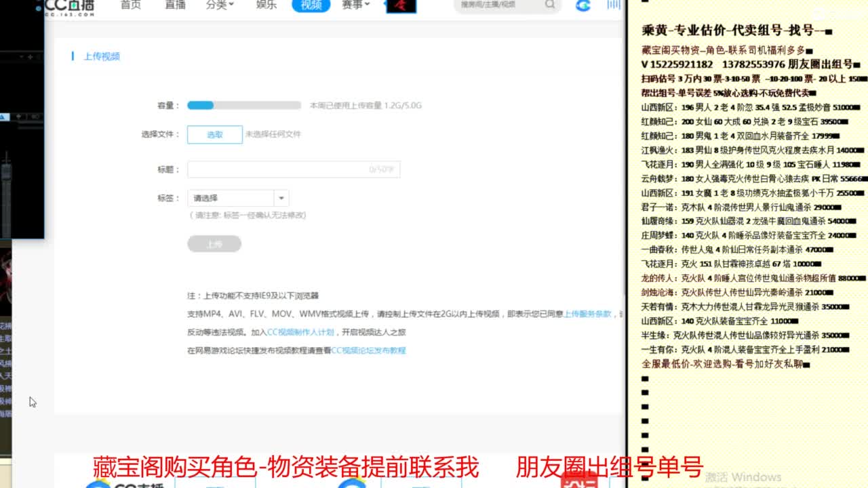Click overlay row 天若有情: 克木大力
The height and width of the screenshot is (488, 868).
(x=745, y=306)
